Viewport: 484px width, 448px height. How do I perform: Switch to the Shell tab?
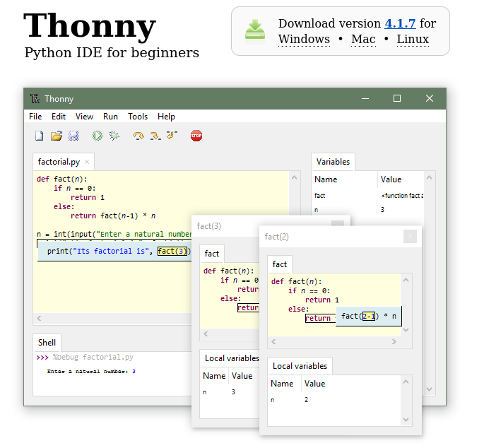47,343
